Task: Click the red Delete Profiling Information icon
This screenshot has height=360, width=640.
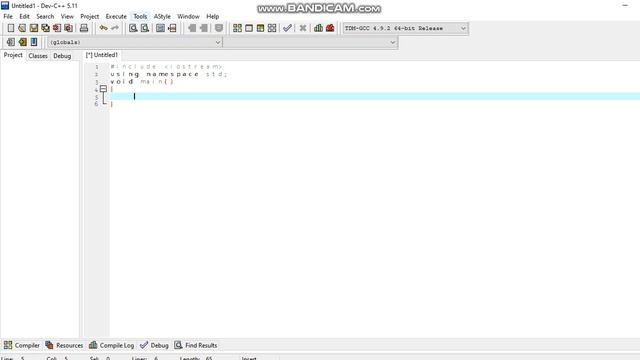Action: point(330,28)
